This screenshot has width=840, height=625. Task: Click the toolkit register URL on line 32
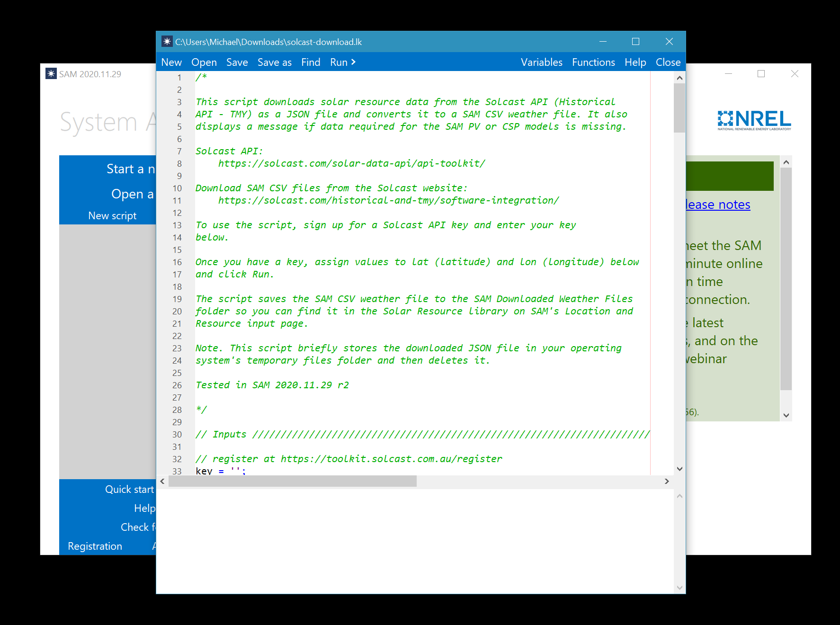[392, 459]
